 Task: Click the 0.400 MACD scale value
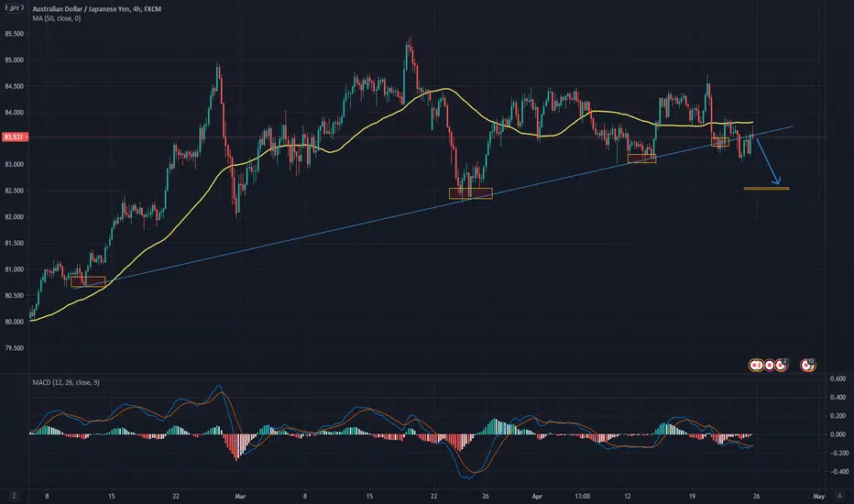838,397
